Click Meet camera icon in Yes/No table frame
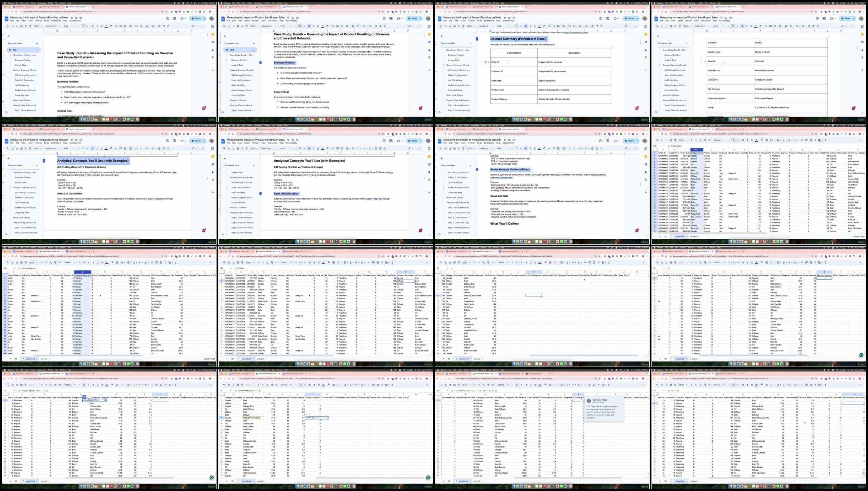 pyautogui.click(x=832, y=18)
